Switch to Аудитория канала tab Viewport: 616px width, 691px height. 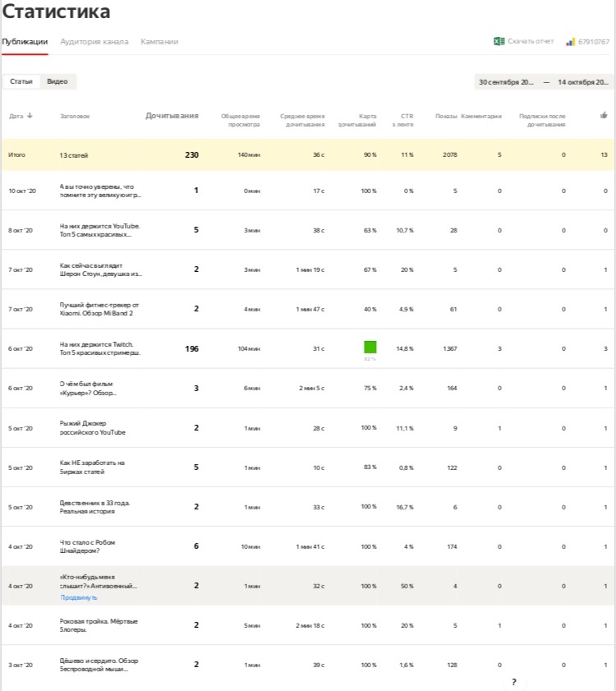(94, 42)
